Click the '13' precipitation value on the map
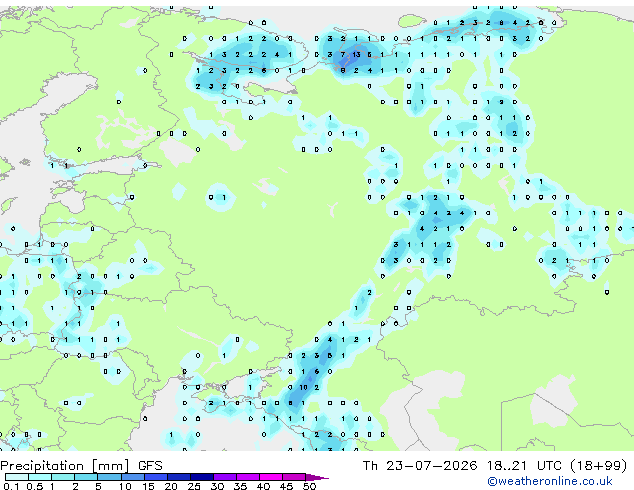This screenshot has width=634, height=490. coord(356,55)
